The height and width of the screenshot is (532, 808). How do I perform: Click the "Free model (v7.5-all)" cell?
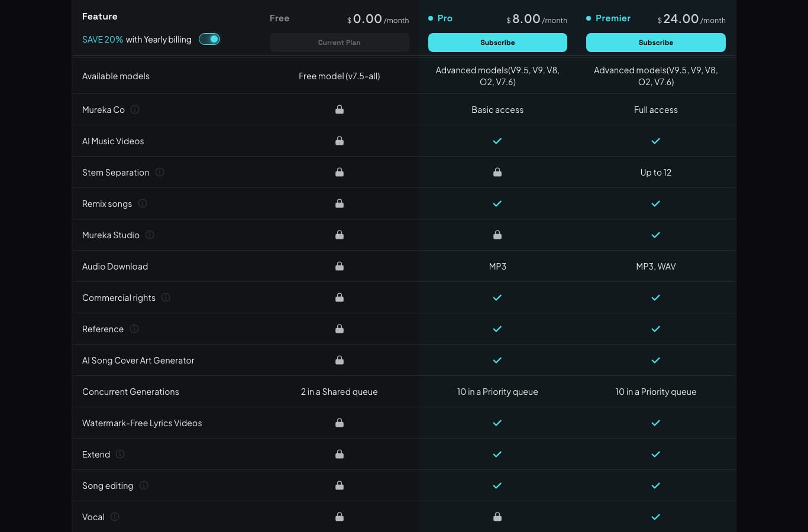[339, 76]
